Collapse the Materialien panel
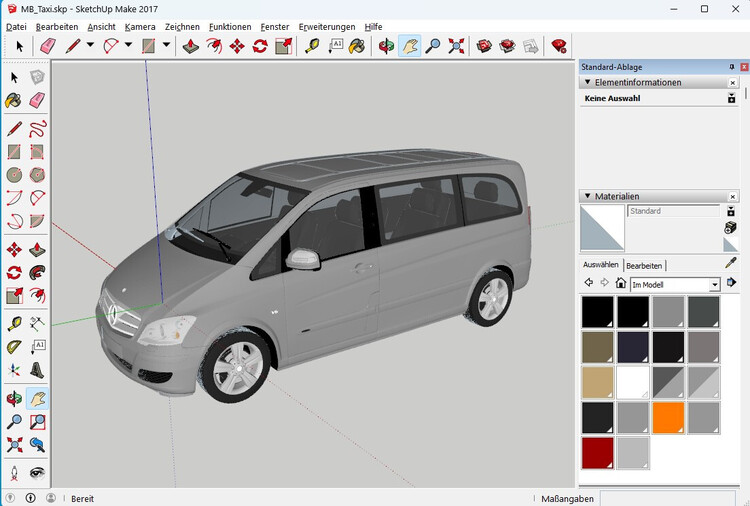This screenshot has width=750, height=506. point(587,197)
